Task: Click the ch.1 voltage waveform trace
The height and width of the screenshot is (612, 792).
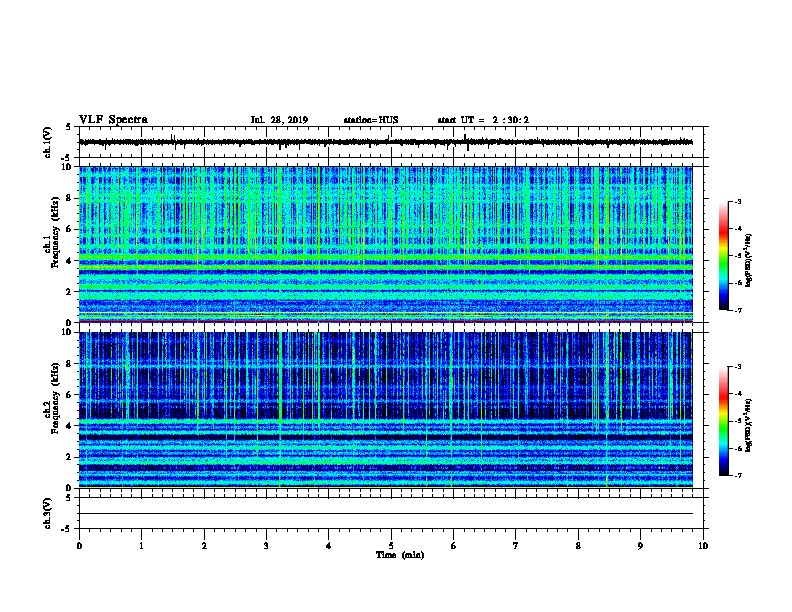Action: (386, 142)
